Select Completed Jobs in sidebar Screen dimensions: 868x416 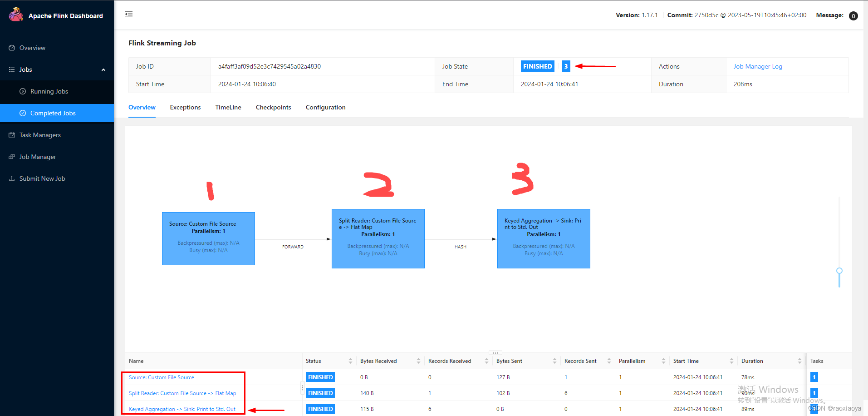57,113
